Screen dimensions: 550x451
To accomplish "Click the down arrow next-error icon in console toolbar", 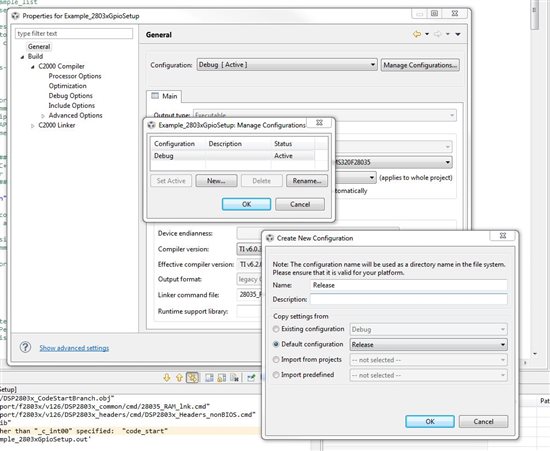I will point(167,377).
